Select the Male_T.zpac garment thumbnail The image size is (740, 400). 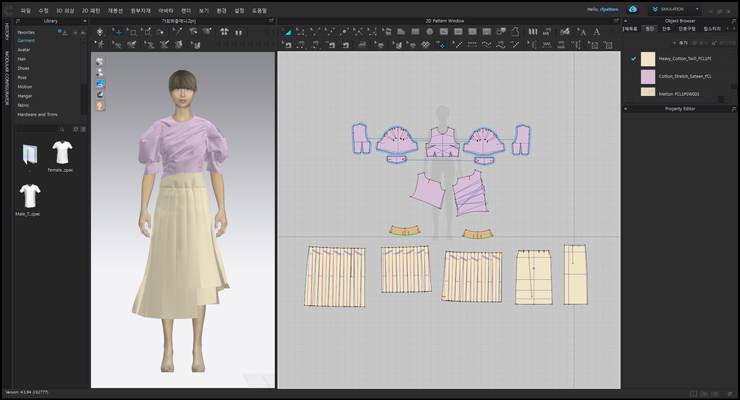30,196
